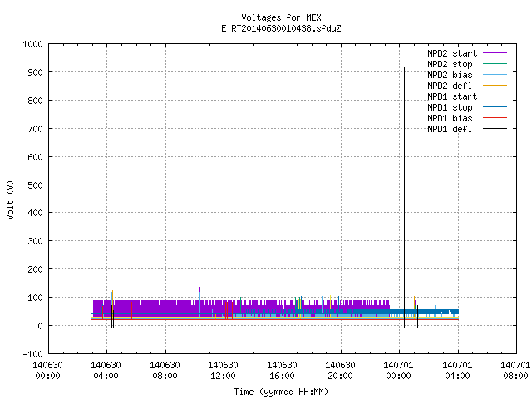
Task: Click the chart title 'Voltages for MEX'
Action: coord(281,17)
